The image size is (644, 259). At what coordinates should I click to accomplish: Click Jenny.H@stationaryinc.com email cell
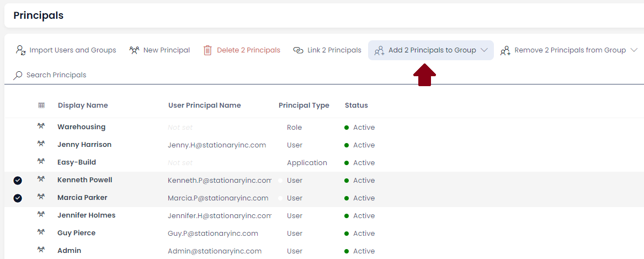pos(217,145)
